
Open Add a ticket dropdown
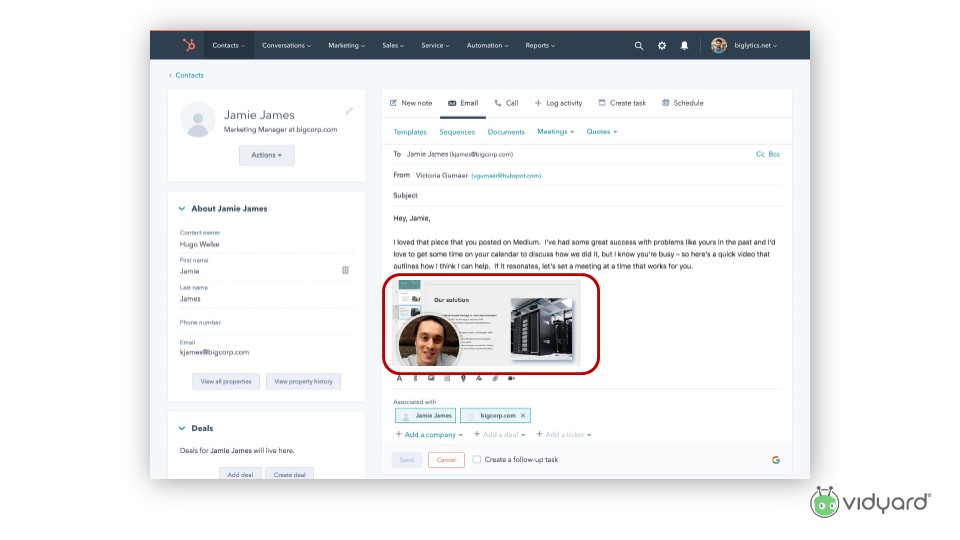click(x=563, y=435)
